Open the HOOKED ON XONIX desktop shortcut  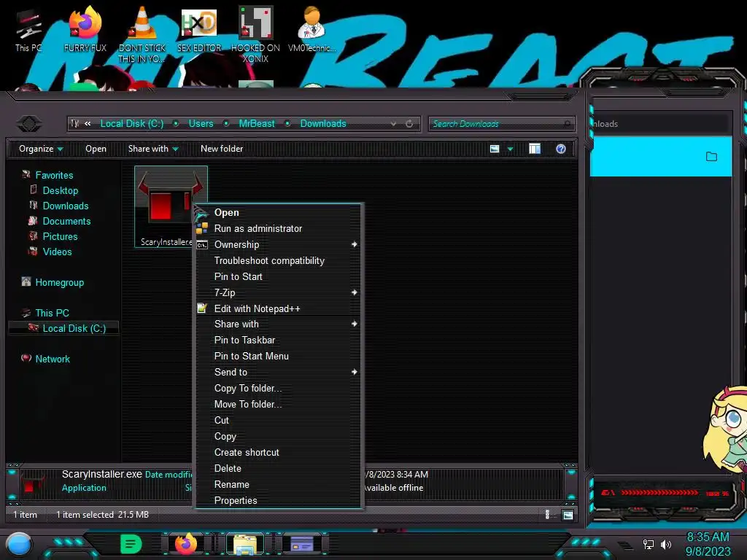click(x=255, y=34)
